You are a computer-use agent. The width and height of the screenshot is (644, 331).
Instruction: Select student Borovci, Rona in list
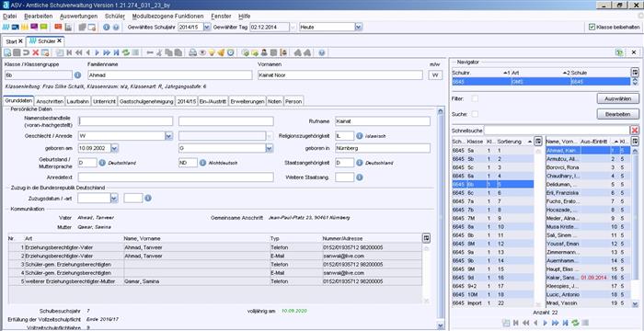click(x=588, y=167)
